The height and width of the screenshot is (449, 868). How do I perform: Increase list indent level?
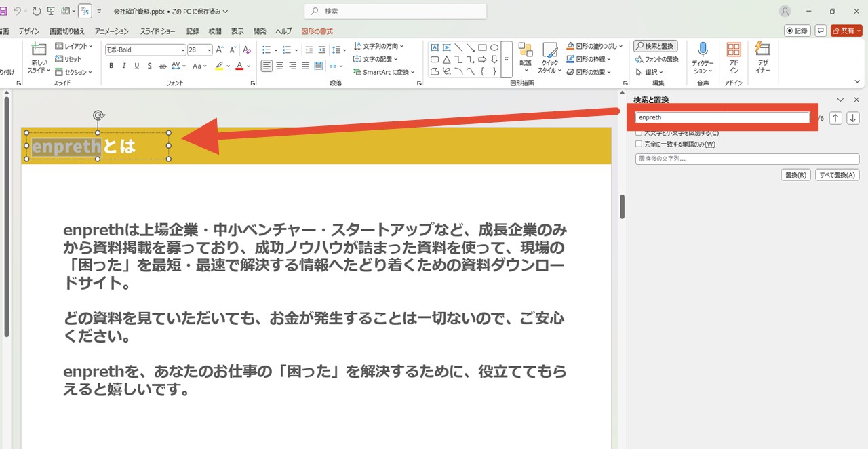click(323, 50)
